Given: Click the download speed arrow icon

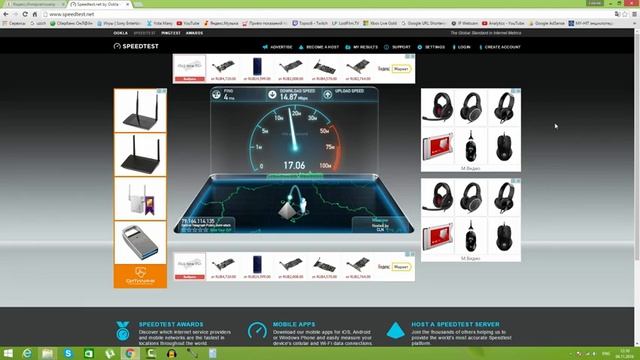Looking at the screenshot, I should click(272, 95).
